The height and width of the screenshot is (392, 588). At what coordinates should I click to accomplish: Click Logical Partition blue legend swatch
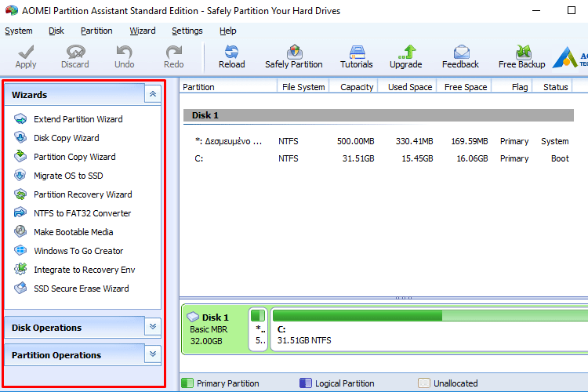pyautogui.click(x=306, y=383)
